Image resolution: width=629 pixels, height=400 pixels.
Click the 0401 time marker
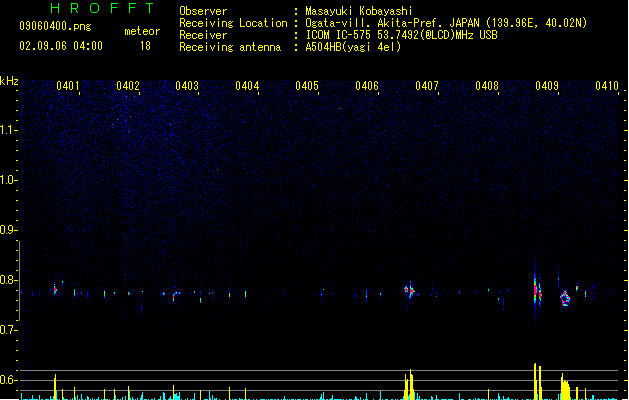(x=68, y=86)
